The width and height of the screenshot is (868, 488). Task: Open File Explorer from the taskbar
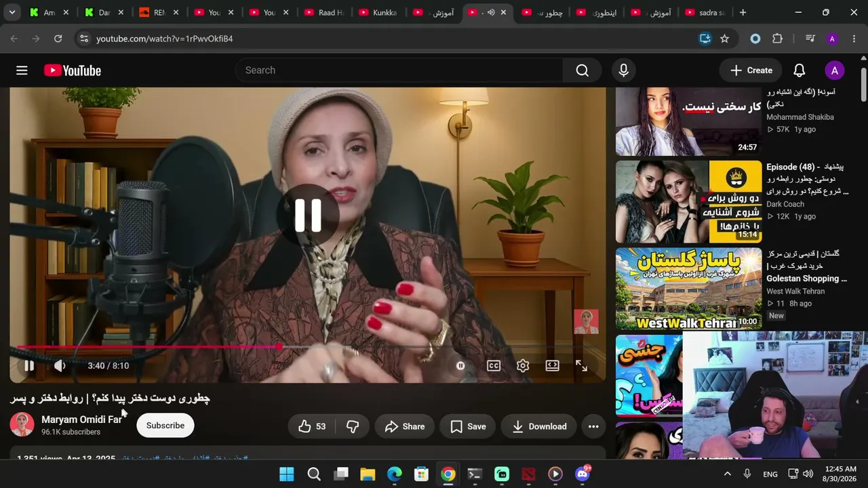[368, 474]
